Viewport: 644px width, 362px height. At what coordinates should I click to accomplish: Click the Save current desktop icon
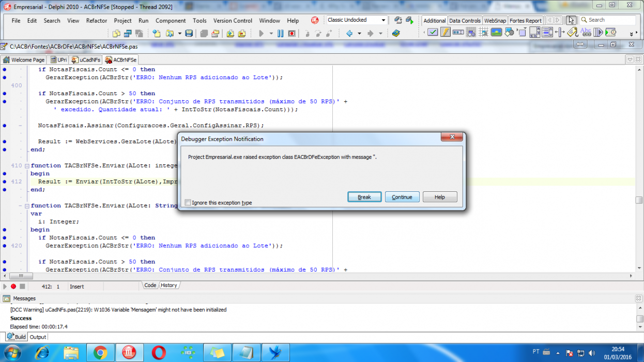coord(398,20)
